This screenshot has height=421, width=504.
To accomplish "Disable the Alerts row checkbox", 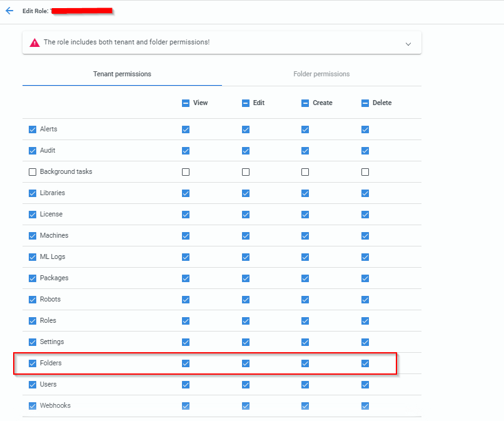I will tap(32, 129).
